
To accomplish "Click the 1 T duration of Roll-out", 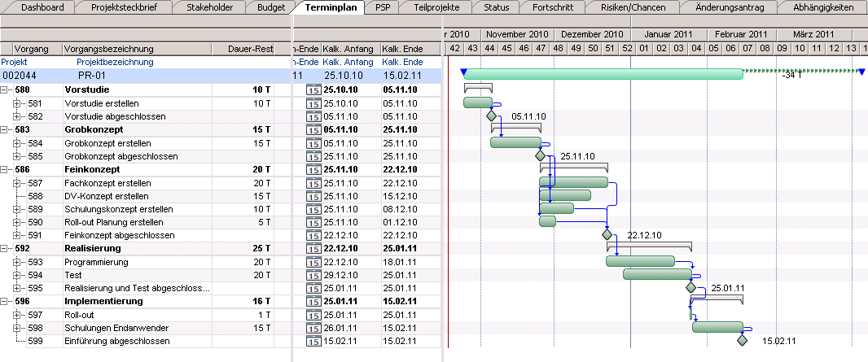I will coord(265,315).
